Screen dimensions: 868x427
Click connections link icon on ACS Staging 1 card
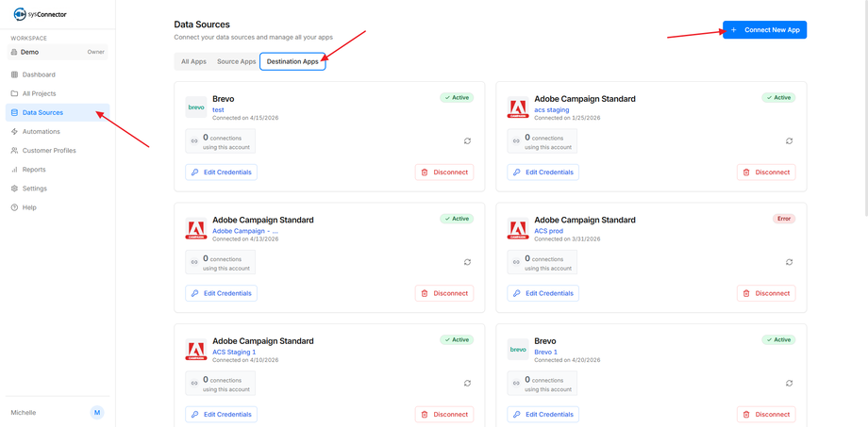(x=194, y=384)
